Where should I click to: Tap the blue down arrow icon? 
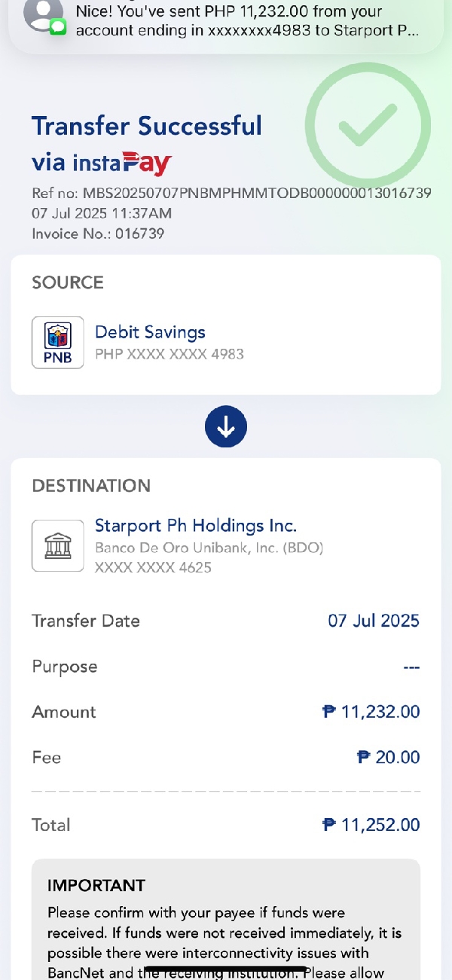(x=226, y=426)
